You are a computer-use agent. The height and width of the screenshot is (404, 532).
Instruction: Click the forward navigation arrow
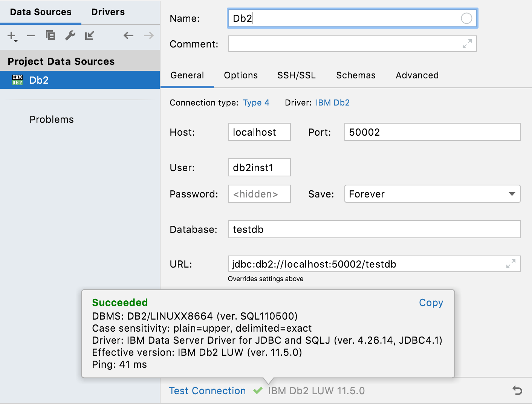tap(148, 35)
